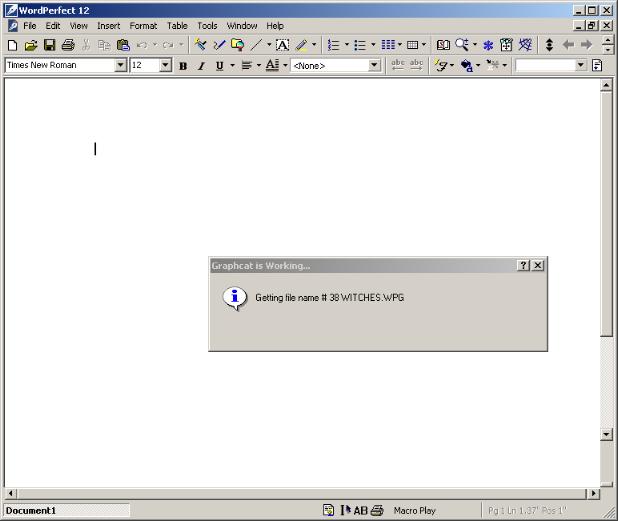Open the Format menu
The height and width of the screenshot is (521, 618).
click(143, 26)
